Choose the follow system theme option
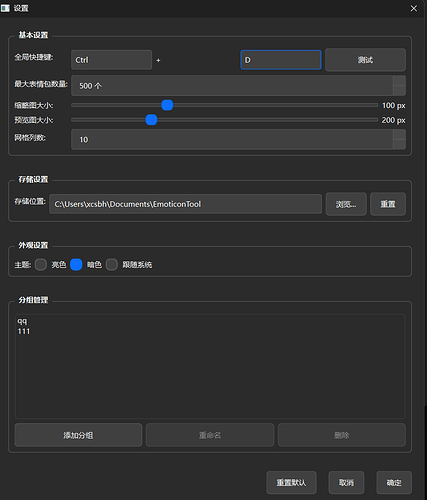The image size is (427, 500). [x=112, y=265]
